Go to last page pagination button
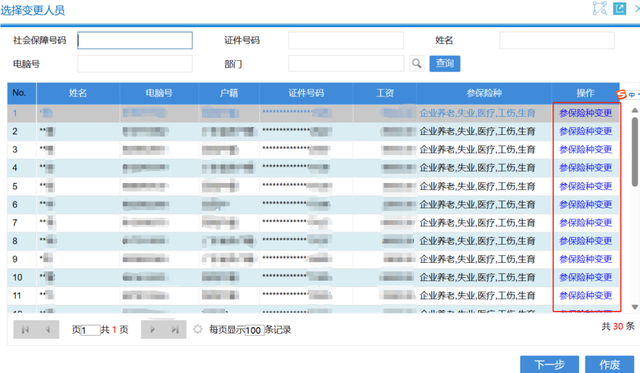Viewport: 640px width, 373px height. point(175,329)
